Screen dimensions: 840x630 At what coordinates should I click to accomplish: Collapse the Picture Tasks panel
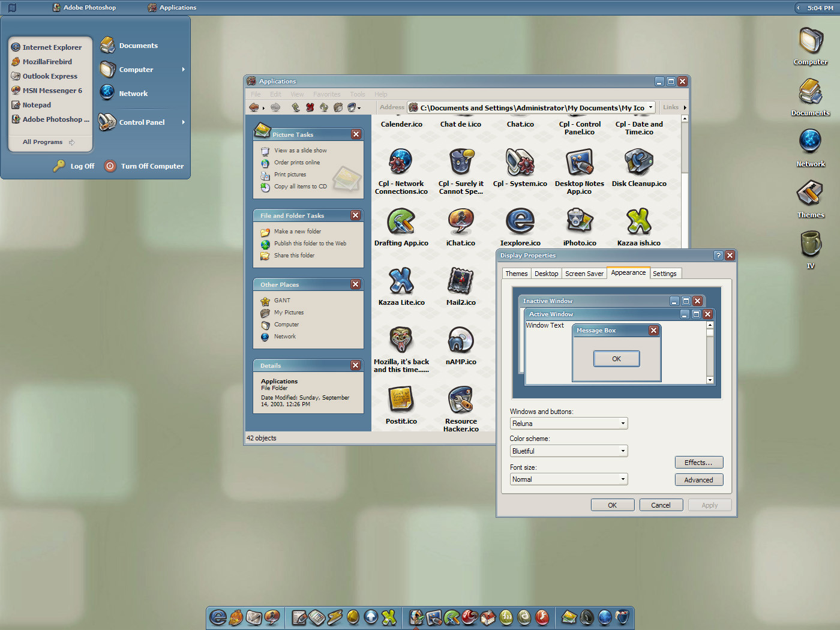click(x=356, y=134)
